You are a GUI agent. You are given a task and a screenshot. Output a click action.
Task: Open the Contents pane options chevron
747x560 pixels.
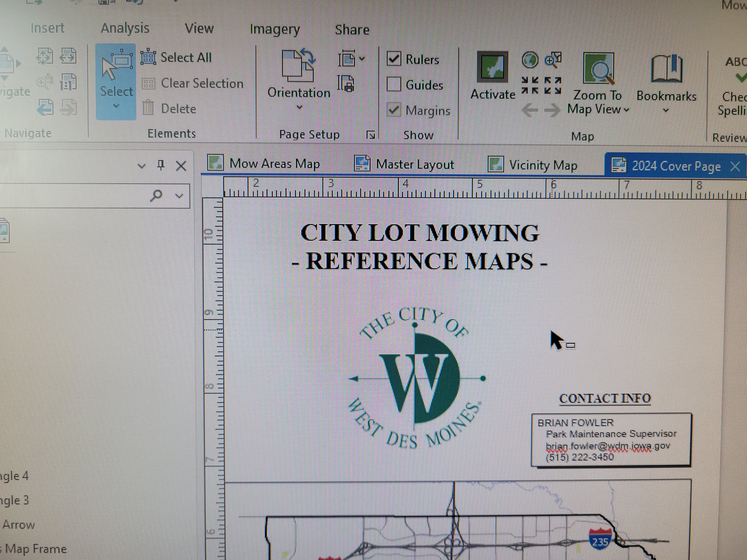(x=142, y=166)
